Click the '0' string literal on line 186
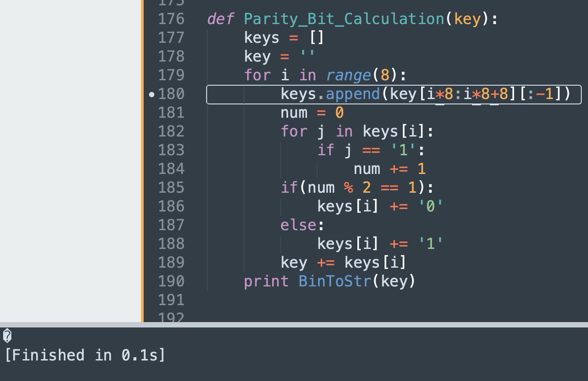The height and width of the screenshot is (381, 588). [x=431, y=206]
